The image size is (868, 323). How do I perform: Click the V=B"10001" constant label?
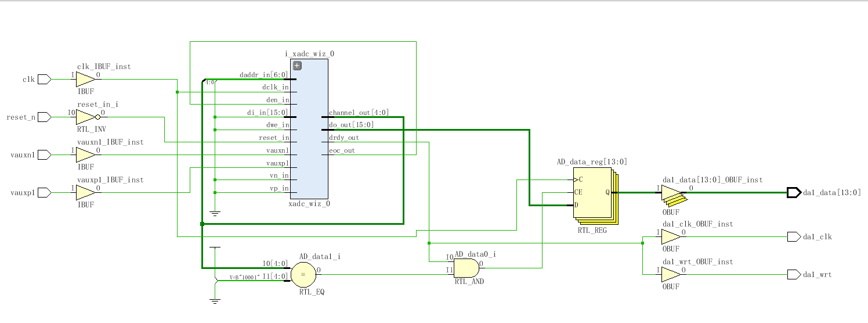245,278
